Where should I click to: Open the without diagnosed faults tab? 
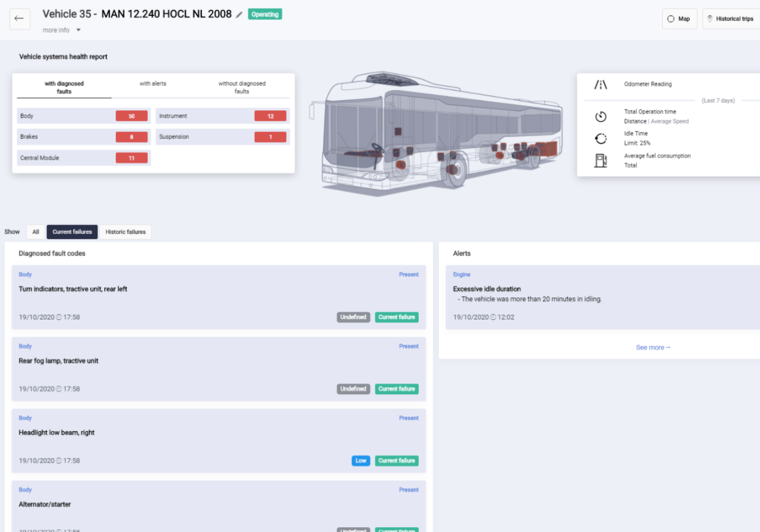pyautogui.click(x=241, y=87)
